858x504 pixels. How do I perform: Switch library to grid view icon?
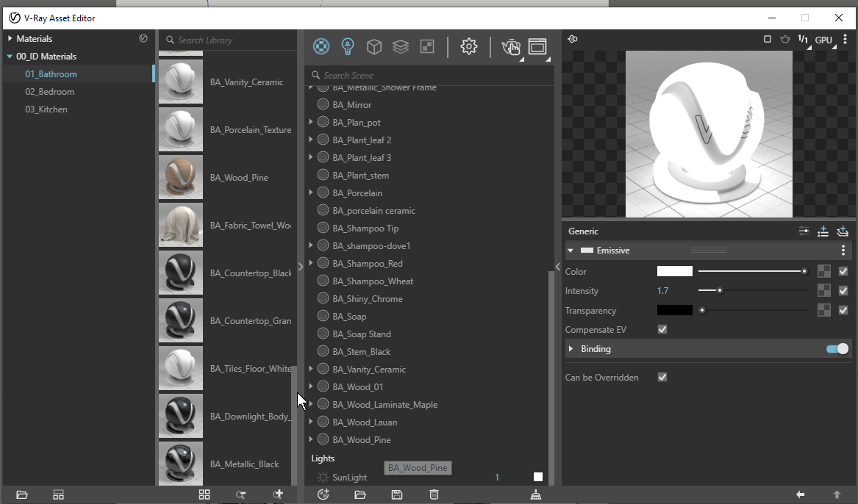[204, 494]
